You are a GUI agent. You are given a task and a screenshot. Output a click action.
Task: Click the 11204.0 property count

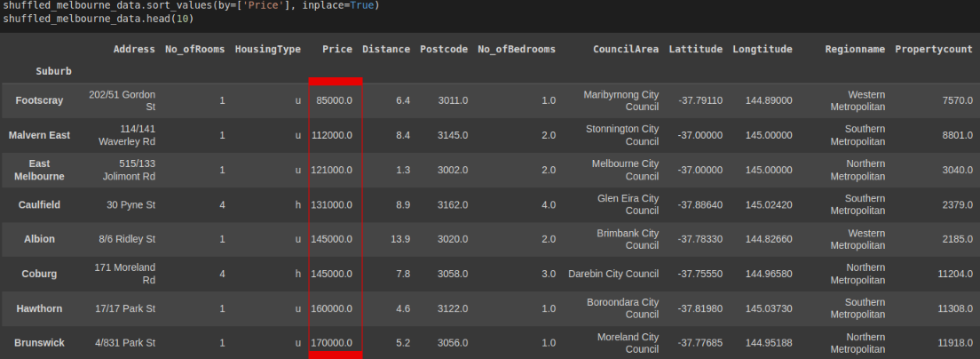pyautogui.click(x=955, y=274)
